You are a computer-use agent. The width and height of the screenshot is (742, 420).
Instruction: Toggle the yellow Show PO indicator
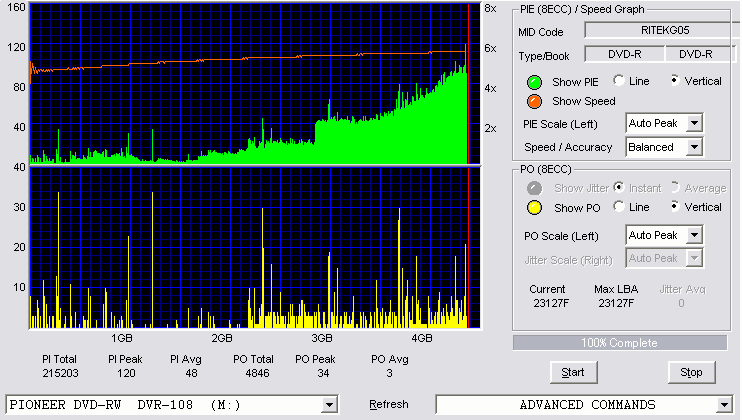tap(534, 208)
